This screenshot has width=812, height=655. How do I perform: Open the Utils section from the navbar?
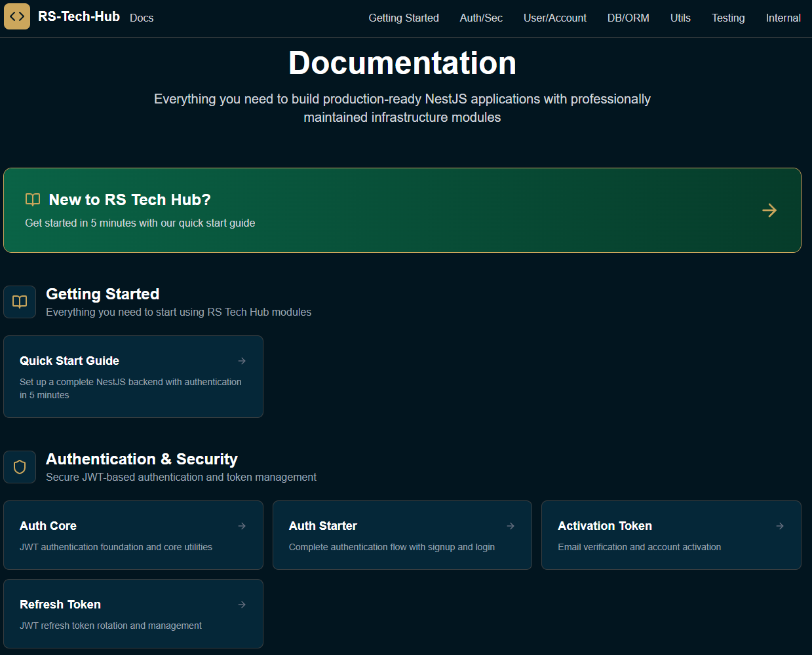[680, 18]
